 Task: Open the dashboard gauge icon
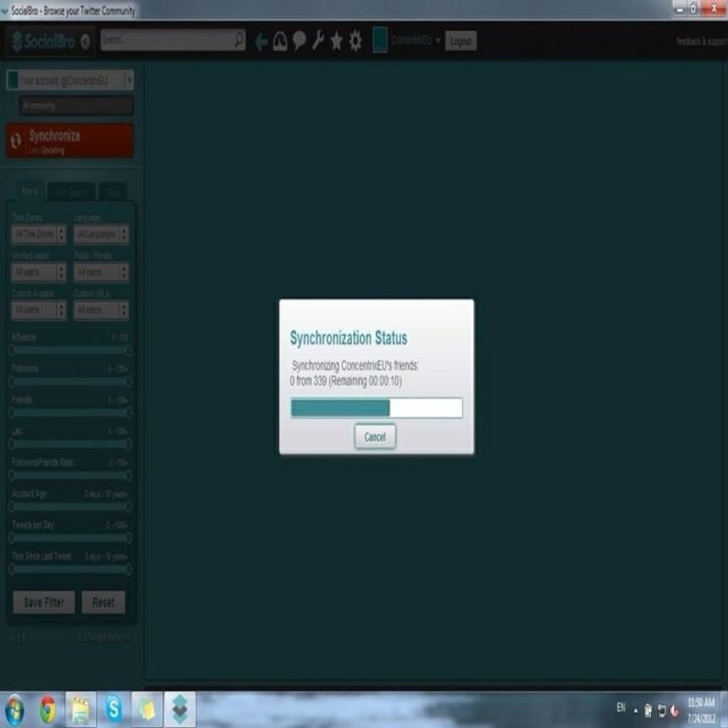[x=280, y=42]
